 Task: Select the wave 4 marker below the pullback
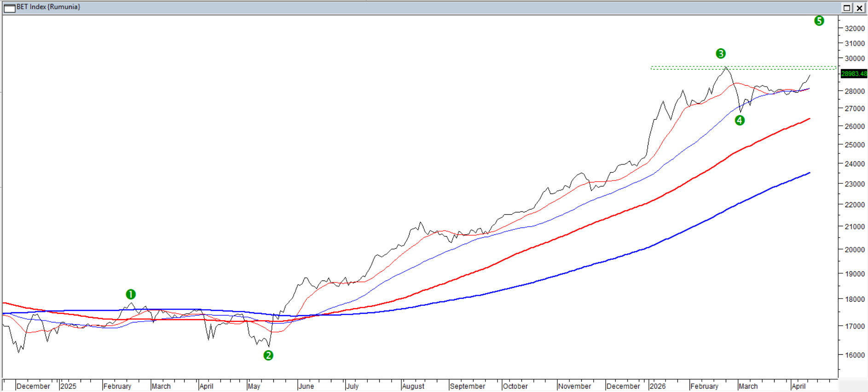[740, 121]
